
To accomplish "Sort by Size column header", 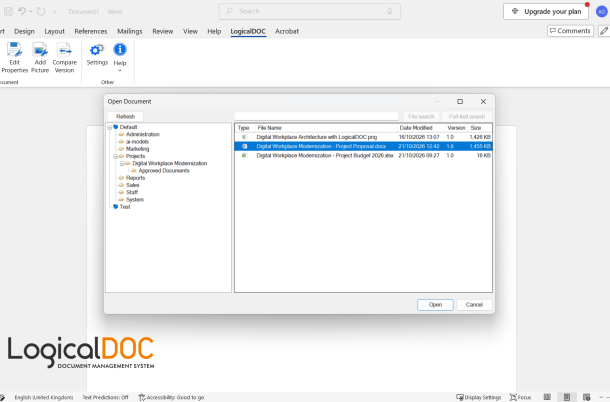I will [x=480, y=128].
